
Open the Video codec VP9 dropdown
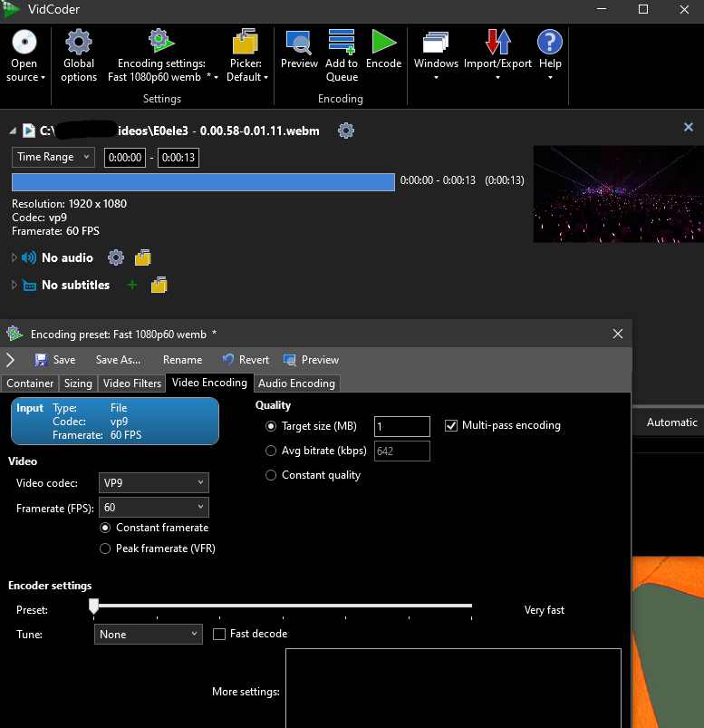(151, 482)
